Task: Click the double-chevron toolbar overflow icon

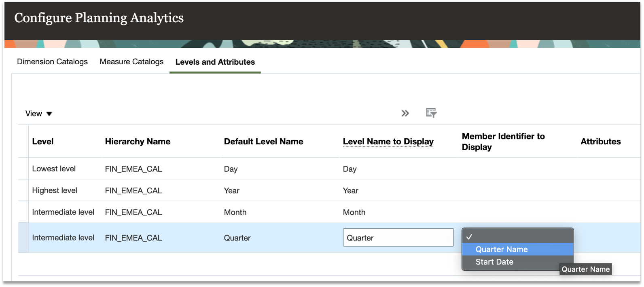Action: (405, 113)
